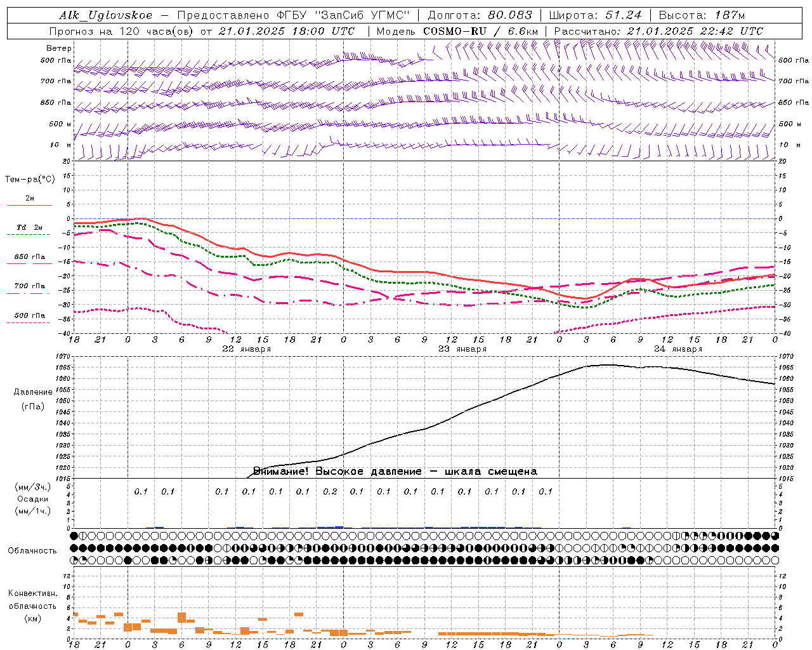Click the Облачность row label

[x=32, y=551]
